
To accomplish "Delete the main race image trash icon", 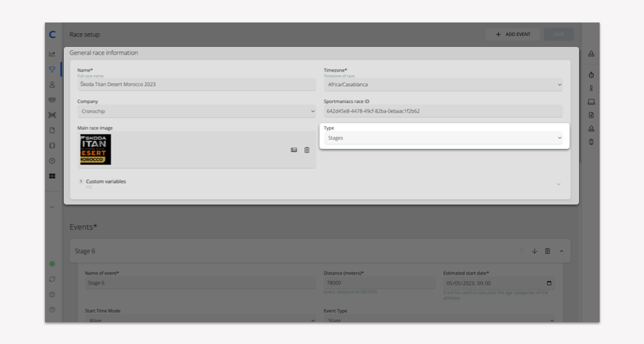I will pyautogui.click(x=307, y=150).
